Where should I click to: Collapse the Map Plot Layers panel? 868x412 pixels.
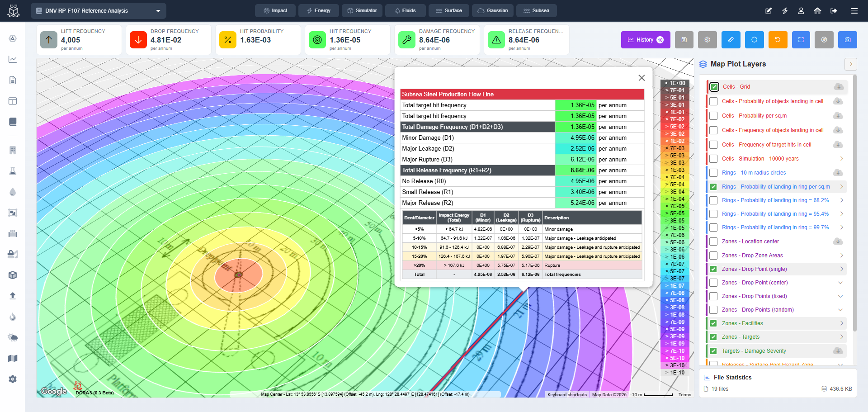850,64
